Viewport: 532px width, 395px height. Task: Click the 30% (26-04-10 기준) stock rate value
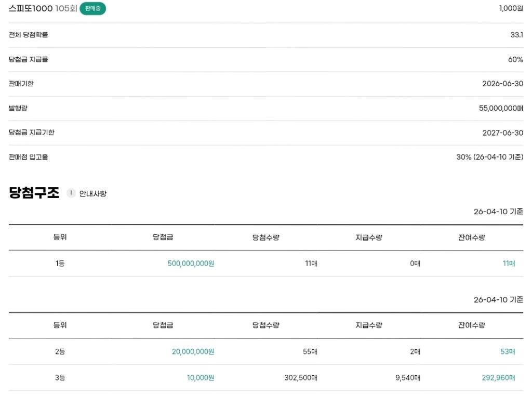pos(489,157)
